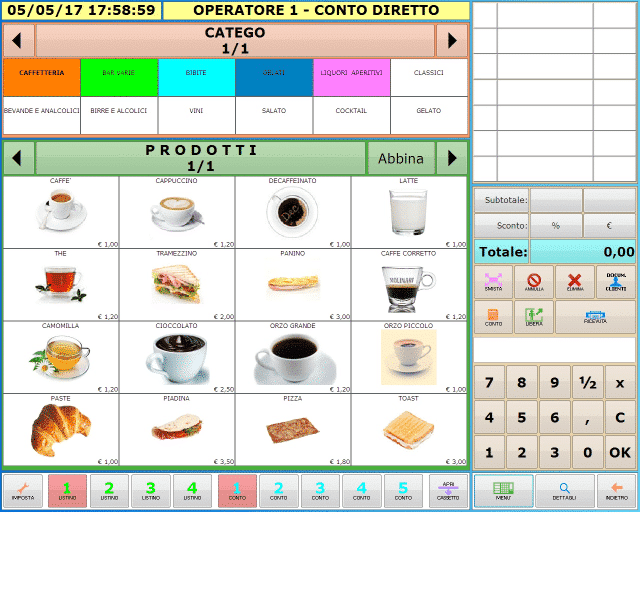640x600 pixels.
Task: Open Imposta settings tools icon
Action: click(x=22, y=490)
